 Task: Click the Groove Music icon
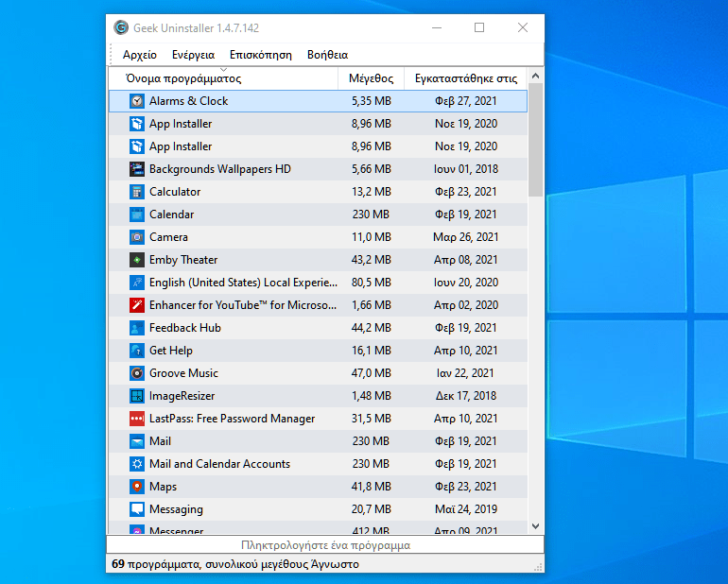[136, 373]
